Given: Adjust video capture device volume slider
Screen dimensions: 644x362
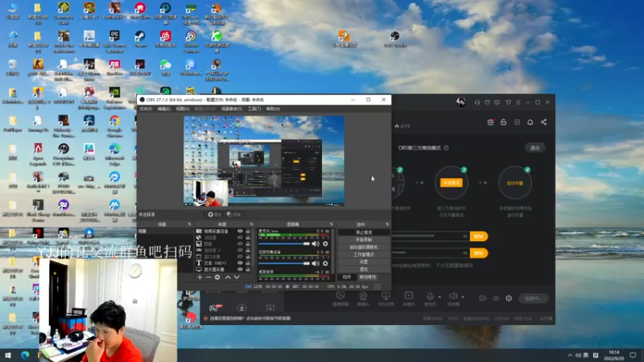Looking at the screenshot, I should coord(284,264).
